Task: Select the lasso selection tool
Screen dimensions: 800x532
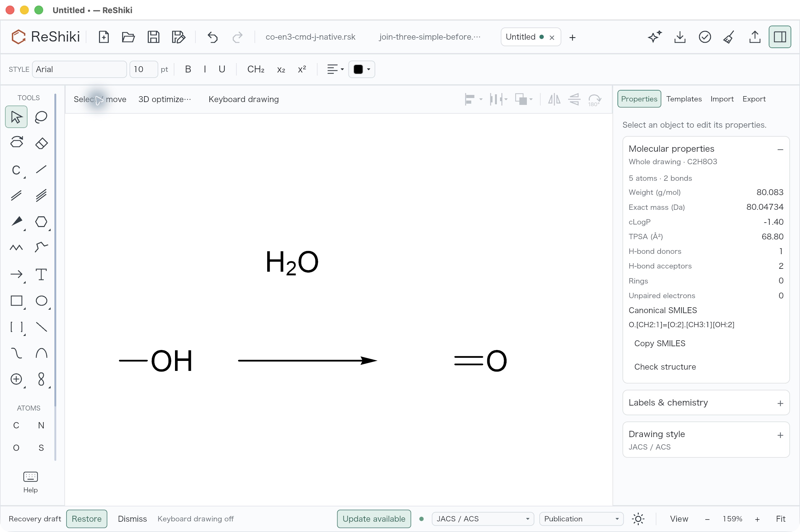Action: (x=41, y=117)
